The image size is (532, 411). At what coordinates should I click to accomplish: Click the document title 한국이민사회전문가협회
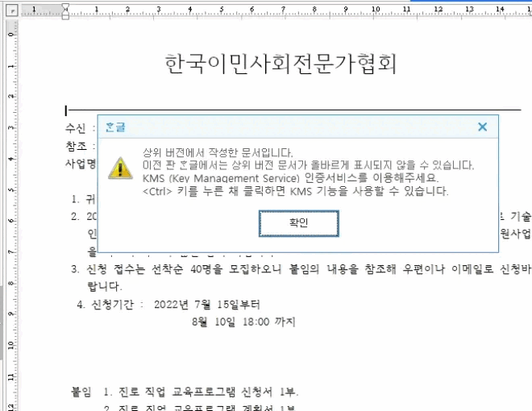(x=281, y=64)
